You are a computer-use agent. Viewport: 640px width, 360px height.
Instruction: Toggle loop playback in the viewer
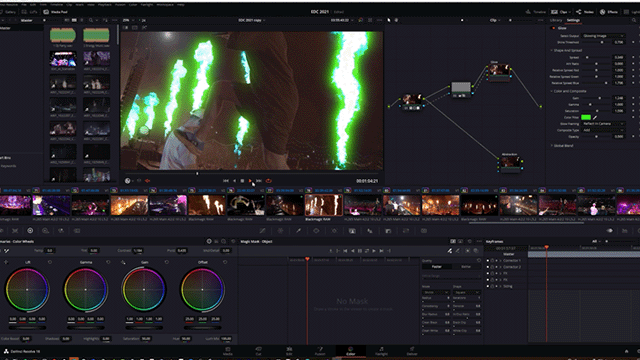pos(269,181)
